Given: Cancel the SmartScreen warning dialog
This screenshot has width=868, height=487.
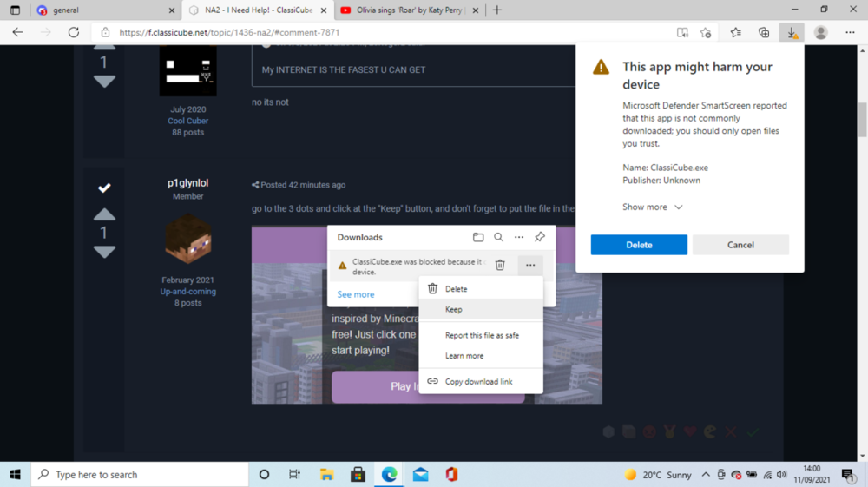Looking at the screenshot, I should coord(740,245).
